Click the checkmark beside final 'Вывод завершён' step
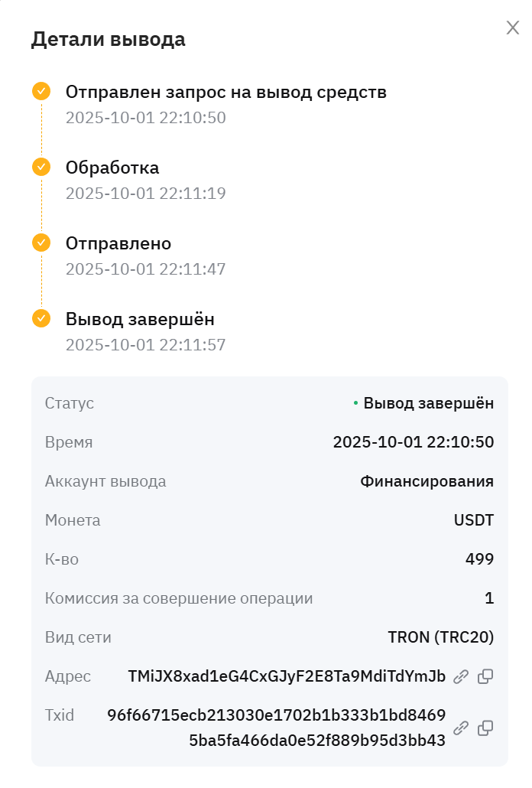The width and height of the screenshot is (532, 788). coord(41,318)
